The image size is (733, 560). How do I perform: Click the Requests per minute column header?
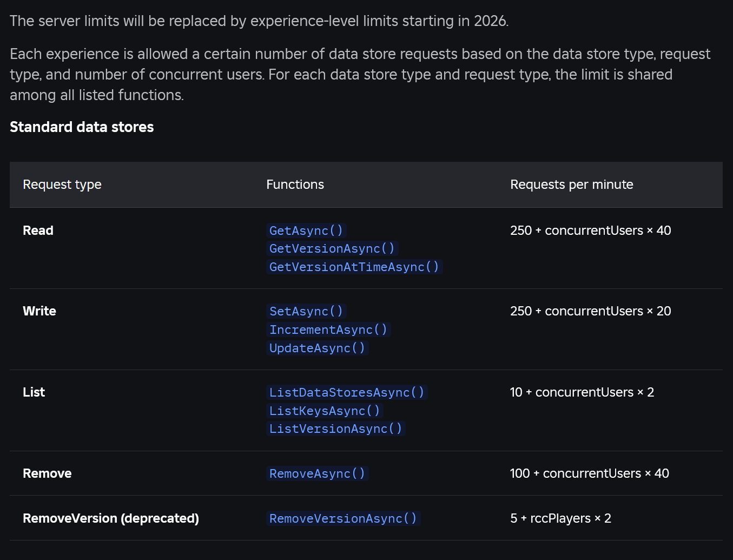click(x=571, y=185)
